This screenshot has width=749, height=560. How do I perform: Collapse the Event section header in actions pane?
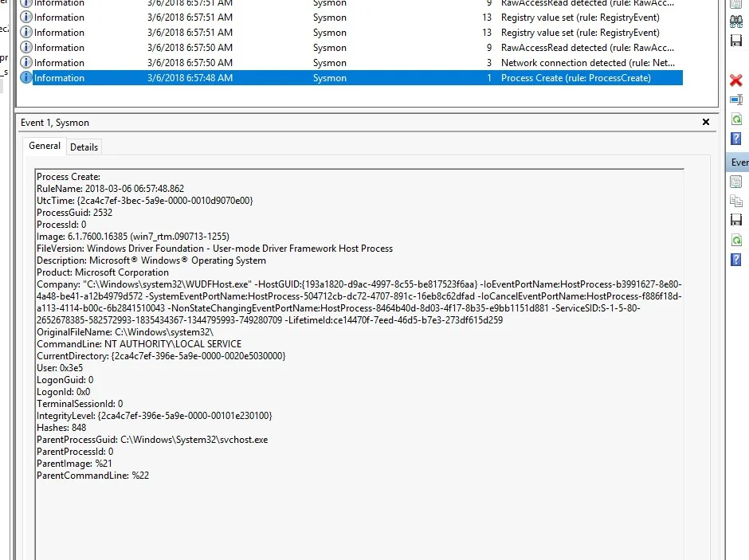click(739, 163)
